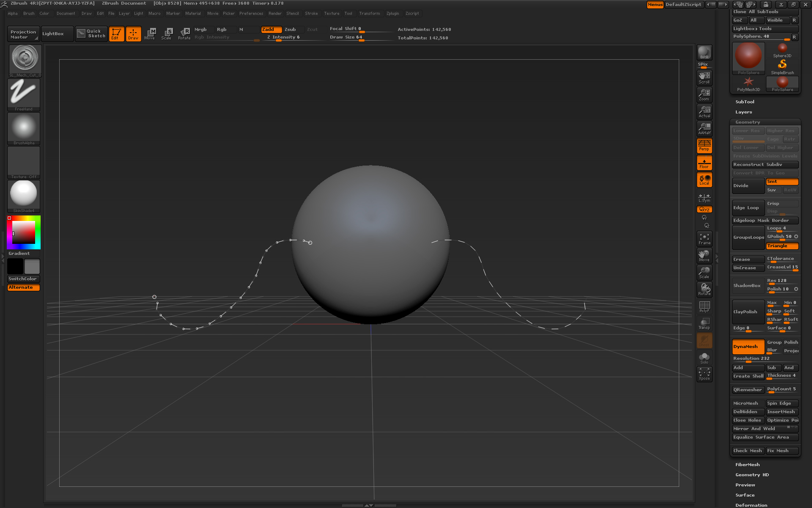Toggle Persp perspective mode

(704, 146)
